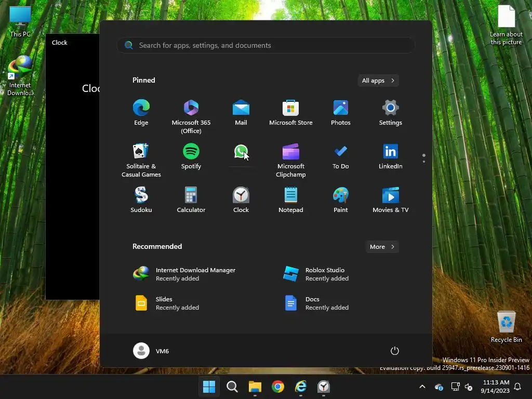Image resolution: width=532 pixels, height=399 pixels.
Task: Expand All apps list
Action: (378, 81)
